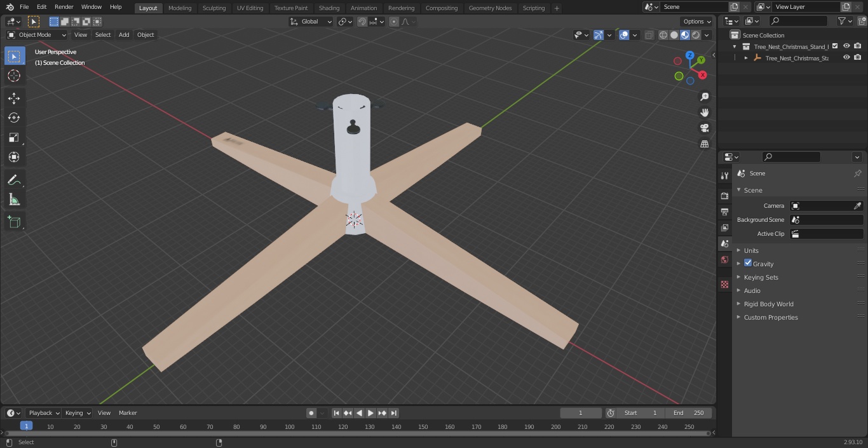
Task: Switch orthographic/perspective grid icon
Action: pyautogui.click(x=704, y=144)
